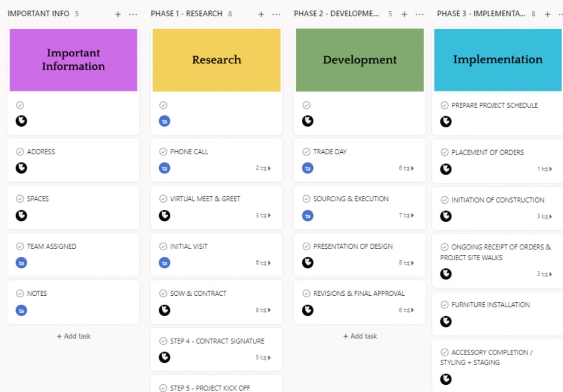Click the purple Important Information cover banner
The width and height of the screenshot is (563, 392).
73,60
